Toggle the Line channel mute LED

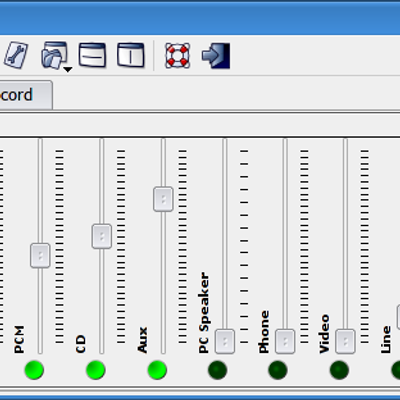click(396, 370)
